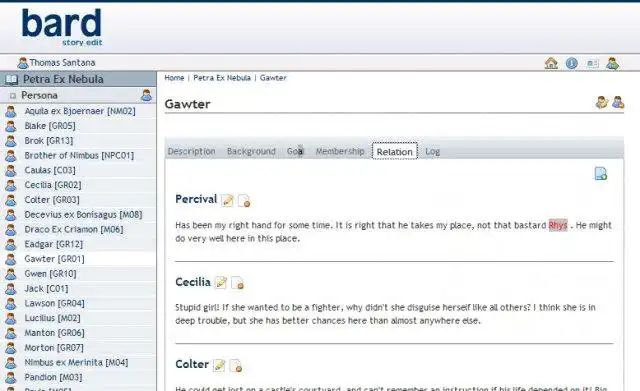The width and height of the screenshot is (640, 391).
Task: Edit the Colter relation
Action: [x=219, y=365]
